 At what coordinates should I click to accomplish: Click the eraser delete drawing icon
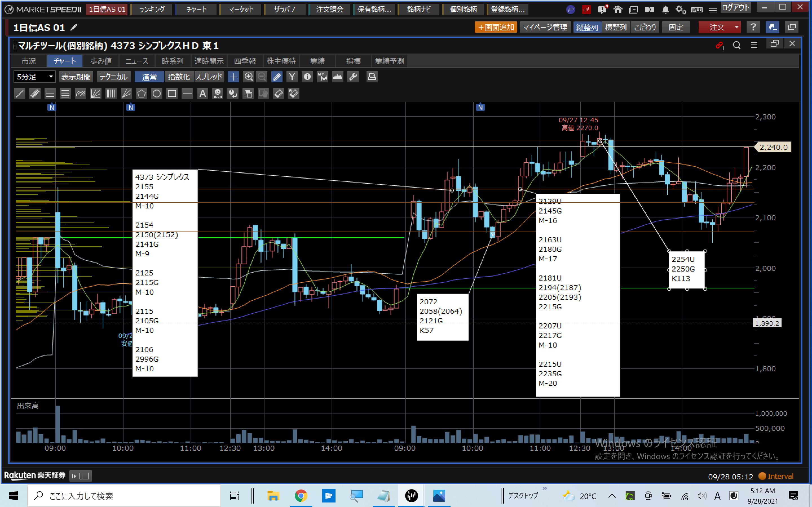point(279,94)
